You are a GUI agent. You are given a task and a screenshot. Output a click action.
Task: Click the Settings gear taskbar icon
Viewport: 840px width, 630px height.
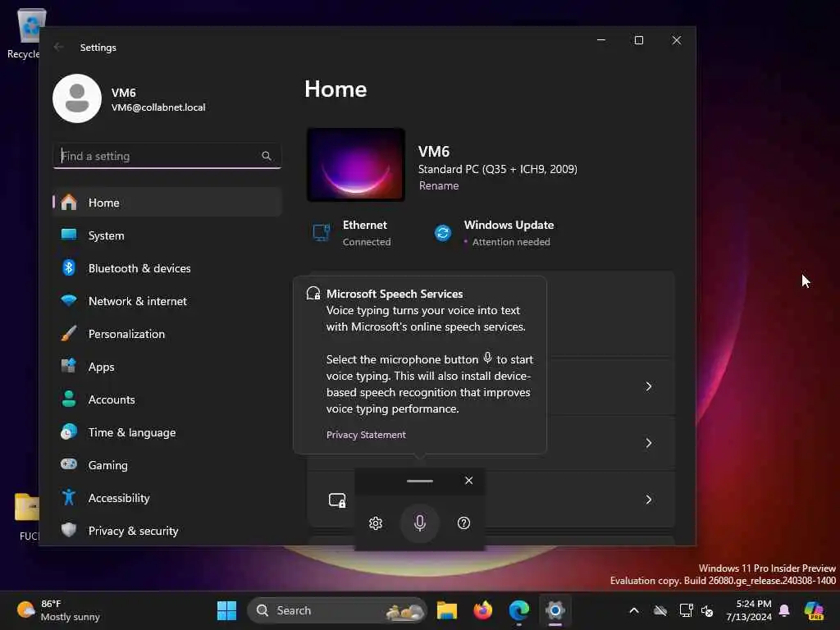[555, 610]
